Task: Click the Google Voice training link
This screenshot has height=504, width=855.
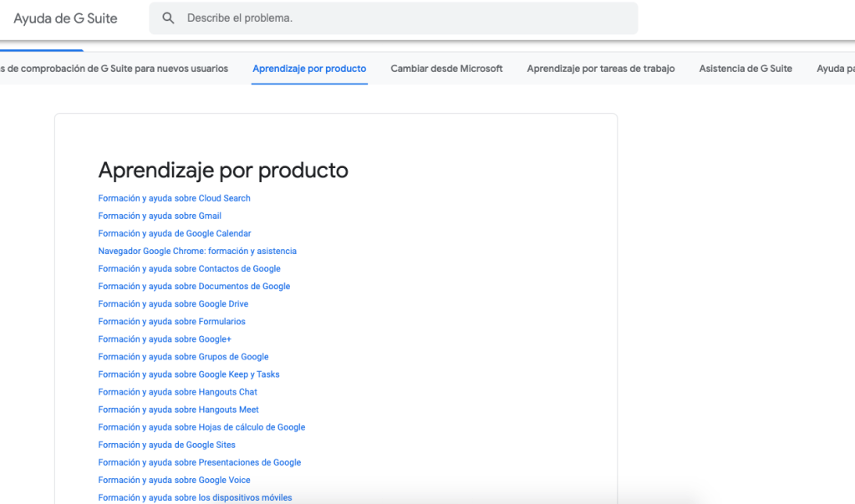Action: tap(174, 480)
